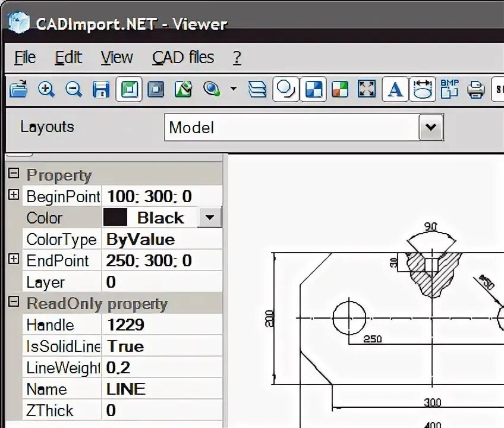Click the Zoom In magnifier icon
504x428 pixels.
point(46,89)
